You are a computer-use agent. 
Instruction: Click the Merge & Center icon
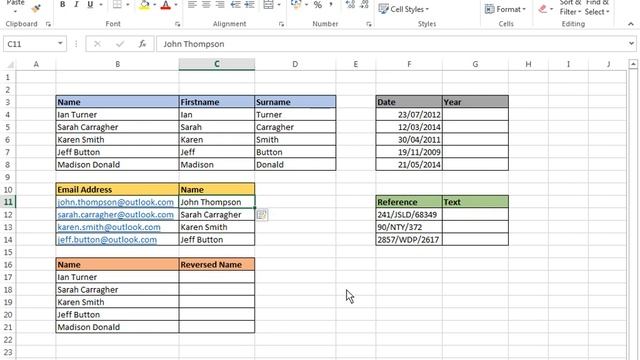(x=268, y=5)
